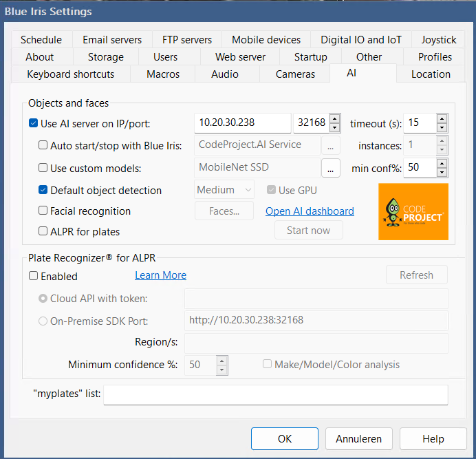Open the Mobile devices tab
Image resolution: width=476 pixels, height=459 pixels.
click(266, 40)
